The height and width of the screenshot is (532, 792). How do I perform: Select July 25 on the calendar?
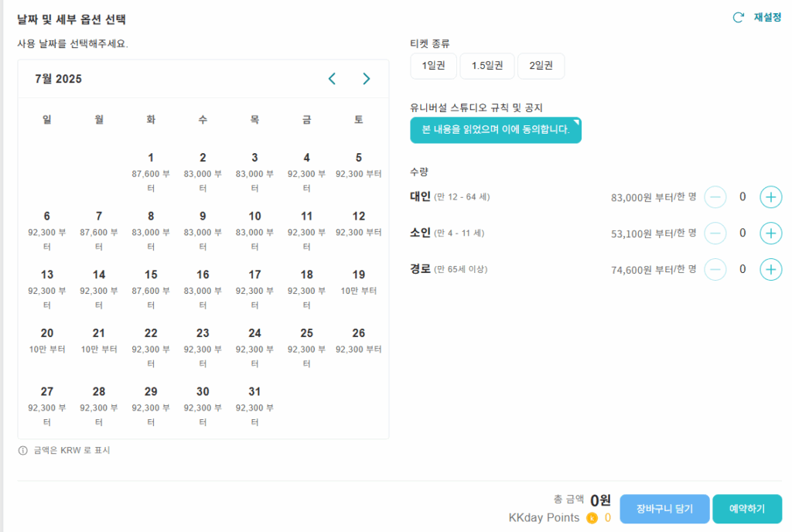pos(306,348)
